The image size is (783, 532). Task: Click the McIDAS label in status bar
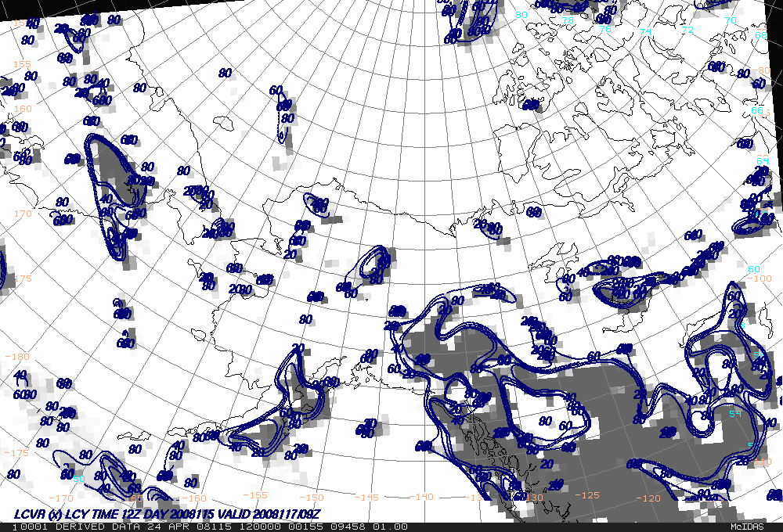[x=749, y=527]
